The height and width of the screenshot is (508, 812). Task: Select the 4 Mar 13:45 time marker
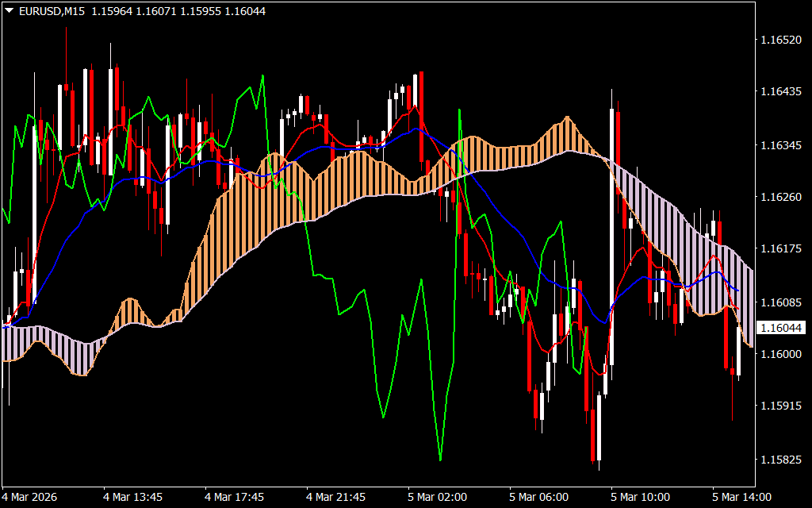click(x=133, y=497)
